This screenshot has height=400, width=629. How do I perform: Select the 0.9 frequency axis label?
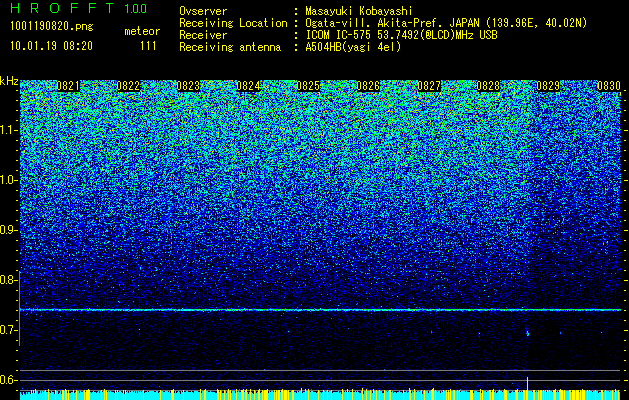click(x=9, y=230)
